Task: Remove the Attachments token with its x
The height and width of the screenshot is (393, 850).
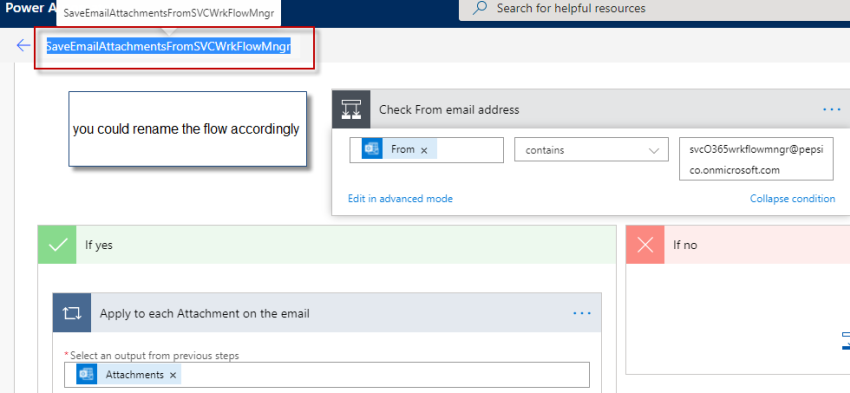Action: pos(173,375)
